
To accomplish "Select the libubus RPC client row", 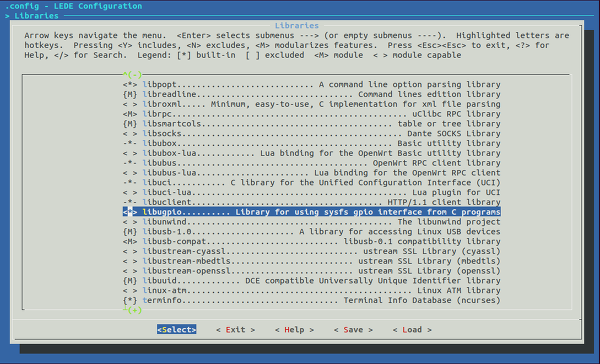I will coord(321,163).
